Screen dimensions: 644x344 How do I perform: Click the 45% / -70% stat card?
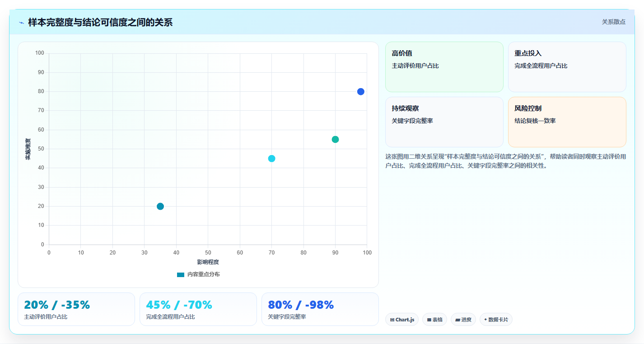(x=198, y=309)
